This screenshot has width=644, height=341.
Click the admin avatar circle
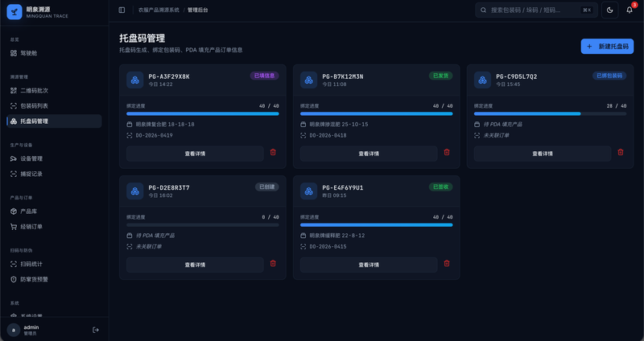(14, 330)
